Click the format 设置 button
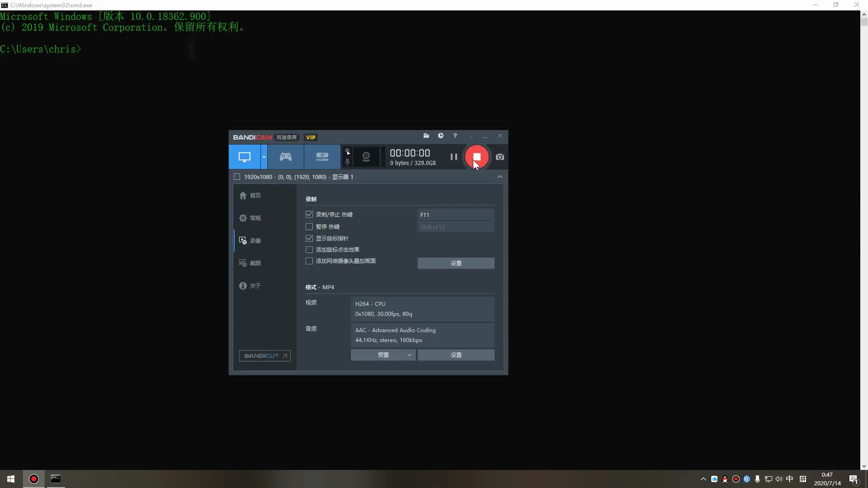 456,355
